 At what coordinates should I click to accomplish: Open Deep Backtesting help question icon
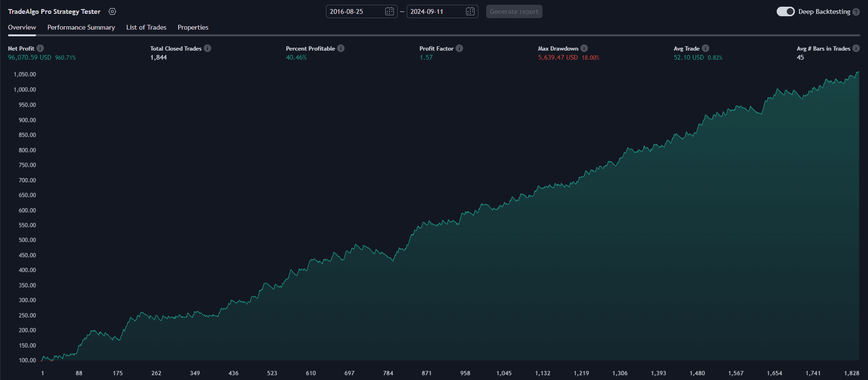856,12
